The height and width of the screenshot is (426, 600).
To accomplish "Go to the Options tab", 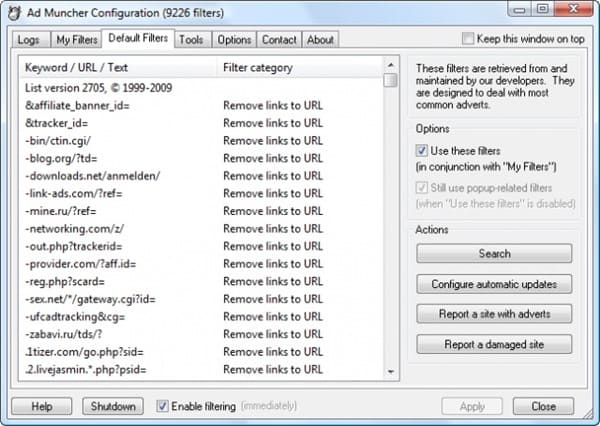I will click(x=234, y=40).
